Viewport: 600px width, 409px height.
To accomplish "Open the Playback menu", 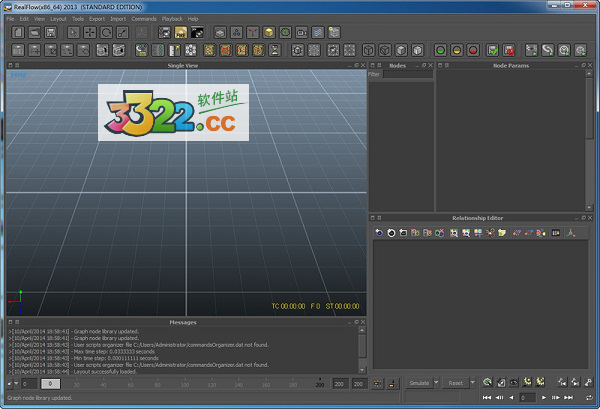I will click(172, 18).
